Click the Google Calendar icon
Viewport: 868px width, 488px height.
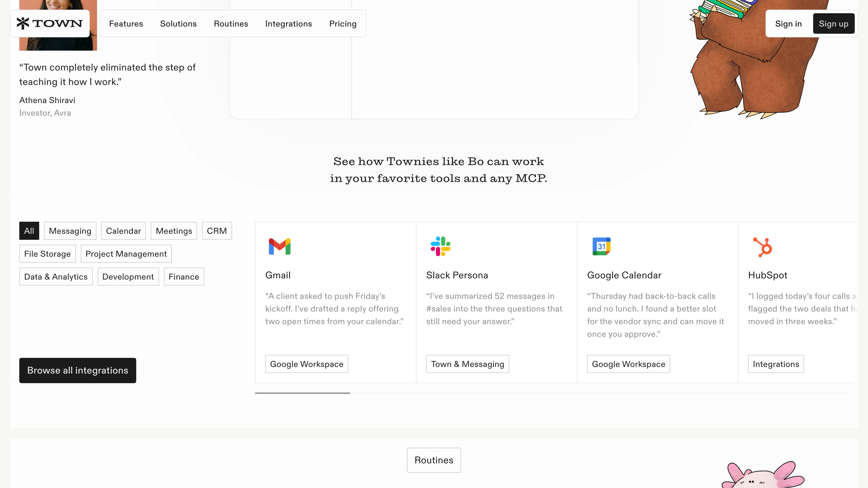[601, 246]
